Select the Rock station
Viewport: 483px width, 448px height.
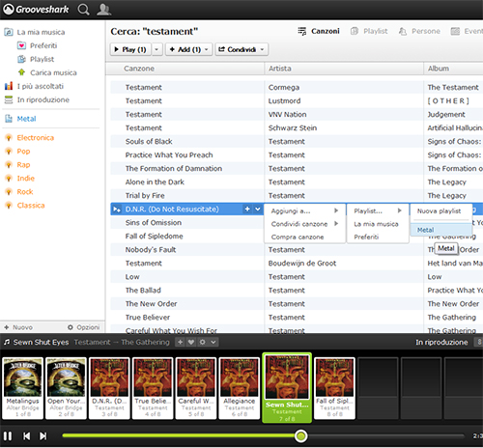pyautogui.click(x=19, y=192)
